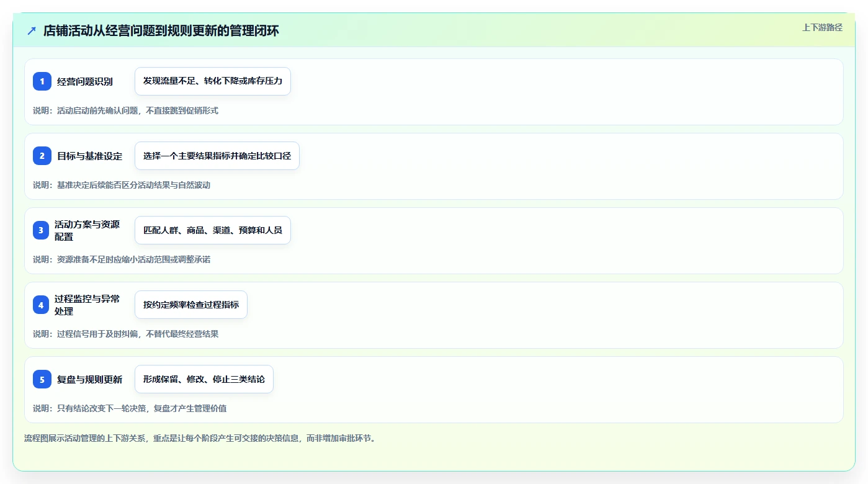Click the arrow icon beside the title

[32, 30]
